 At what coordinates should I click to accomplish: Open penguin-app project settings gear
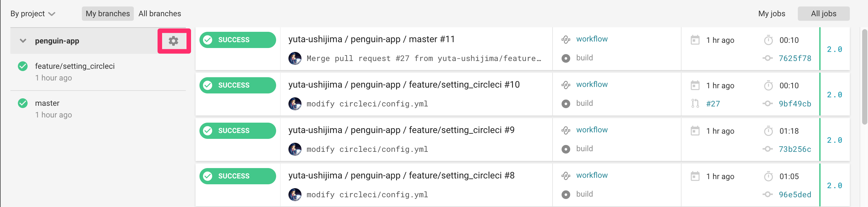(x=173, y=41)
